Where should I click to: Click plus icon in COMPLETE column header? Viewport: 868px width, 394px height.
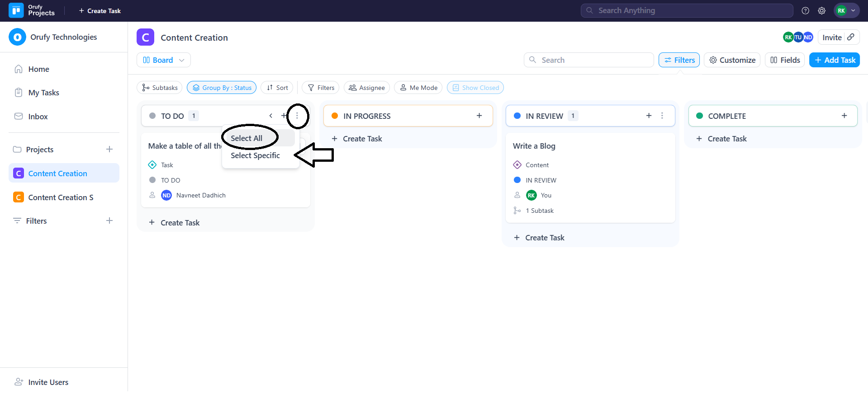tap(844, 116)
